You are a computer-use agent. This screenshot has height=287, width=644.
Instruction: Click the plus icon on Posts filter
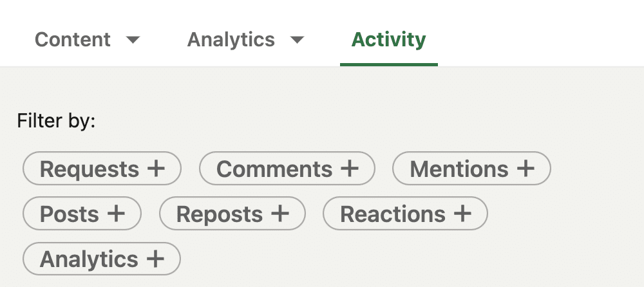pos(116,214)
